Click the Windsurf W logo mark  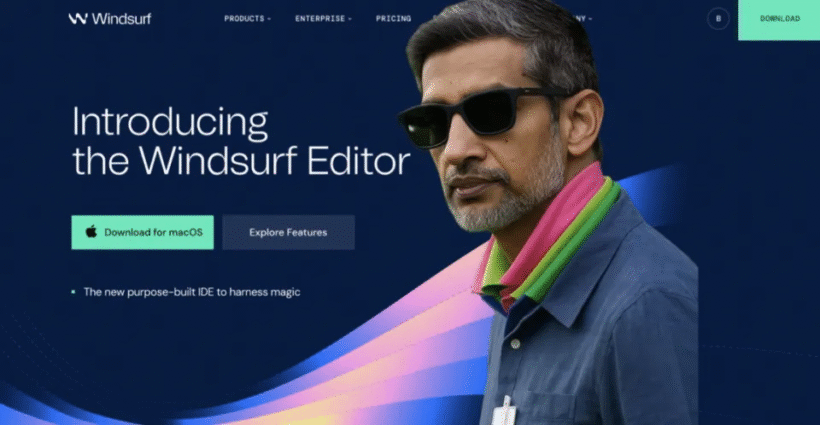tap(77, 19)
